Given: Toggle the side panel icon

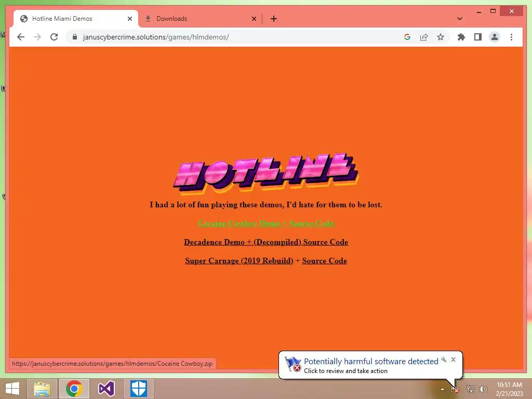Looking at the screenshot, I should [478, 37].
